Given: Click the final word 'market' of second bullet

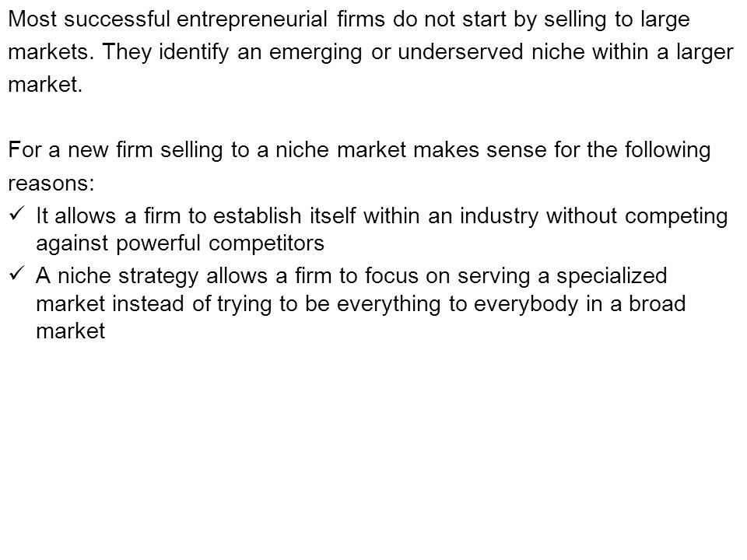Looking at the screenshot, I should [x=71, y=331].
